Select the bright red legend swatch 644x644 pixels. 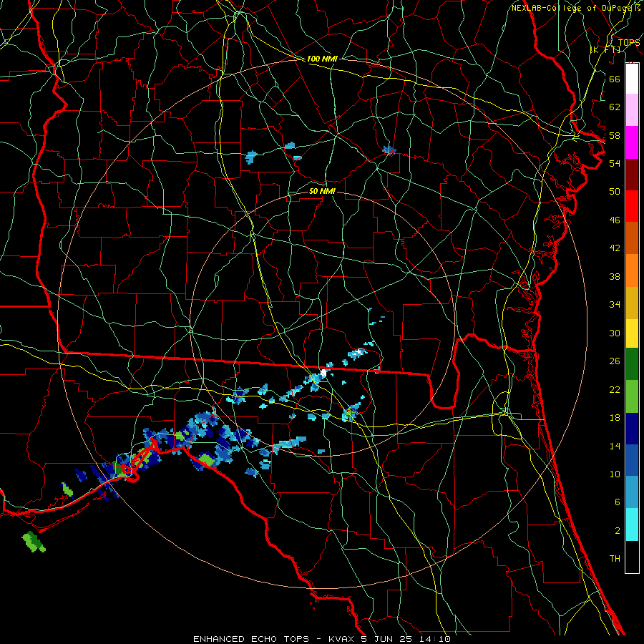coord(632,206)
